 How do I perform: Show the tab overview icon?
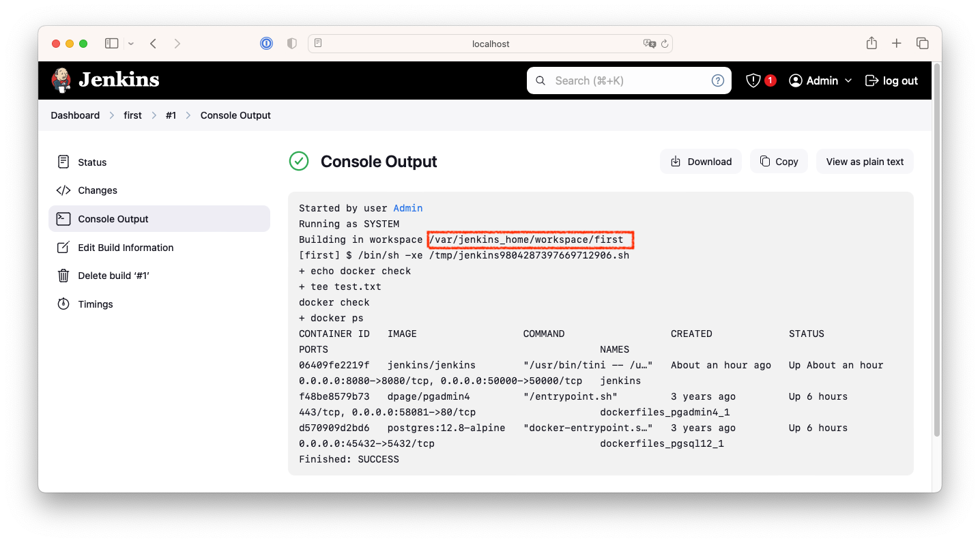tap(922, 44)
